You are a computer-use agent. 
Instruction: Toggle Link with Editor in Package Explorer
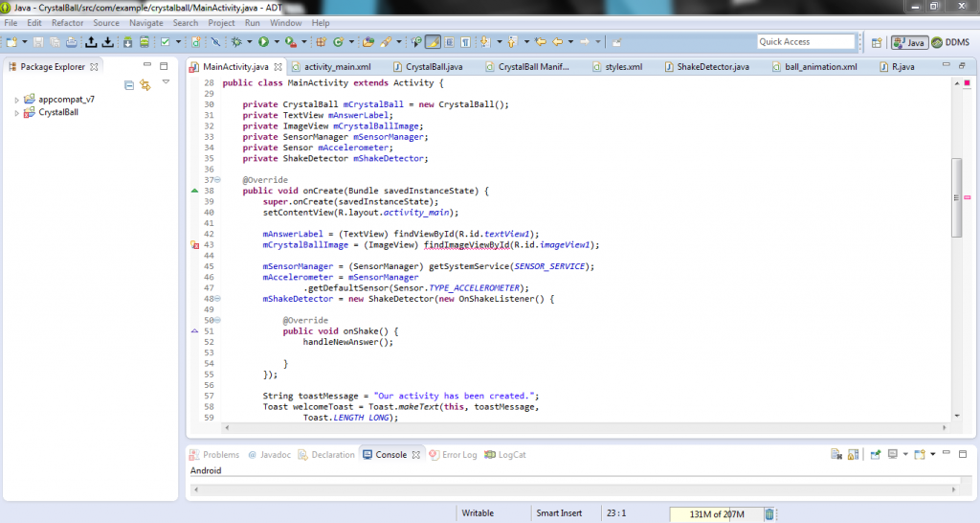tap(145, 85)
